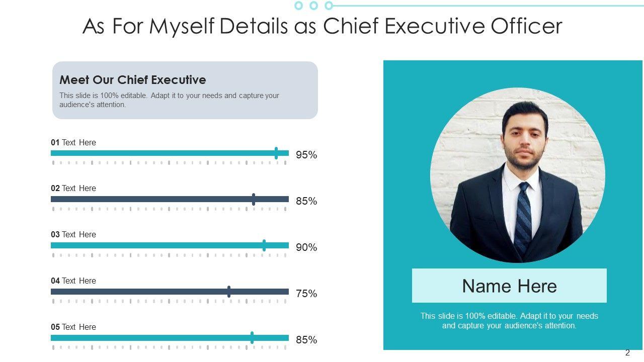The width and height of the screenshot is (644, 362).
Task: Select the Meet Our Chief Executive heading
Action: point(133,80)
